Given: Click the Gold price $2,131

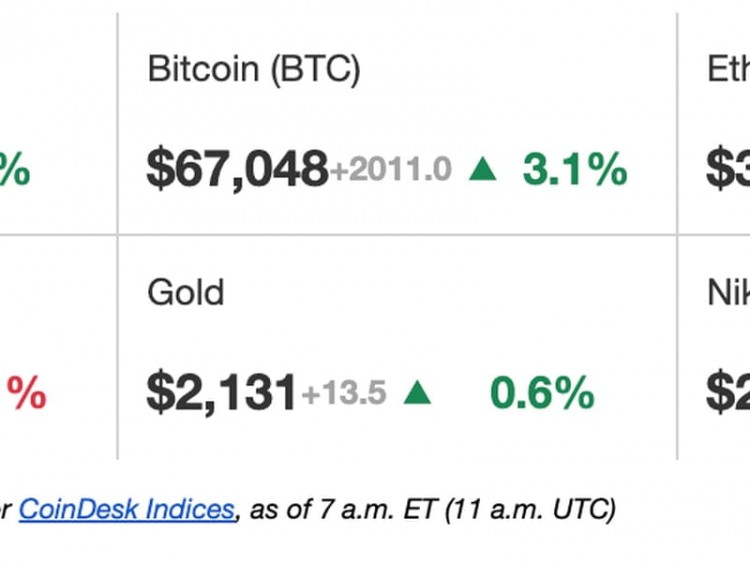Looking at the screenshot, I should point(221,392).
